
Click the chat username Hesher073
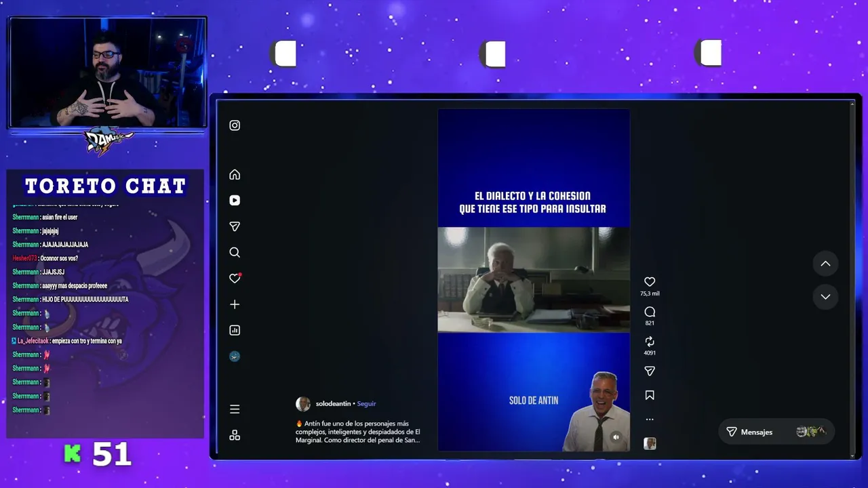[25, 258]
